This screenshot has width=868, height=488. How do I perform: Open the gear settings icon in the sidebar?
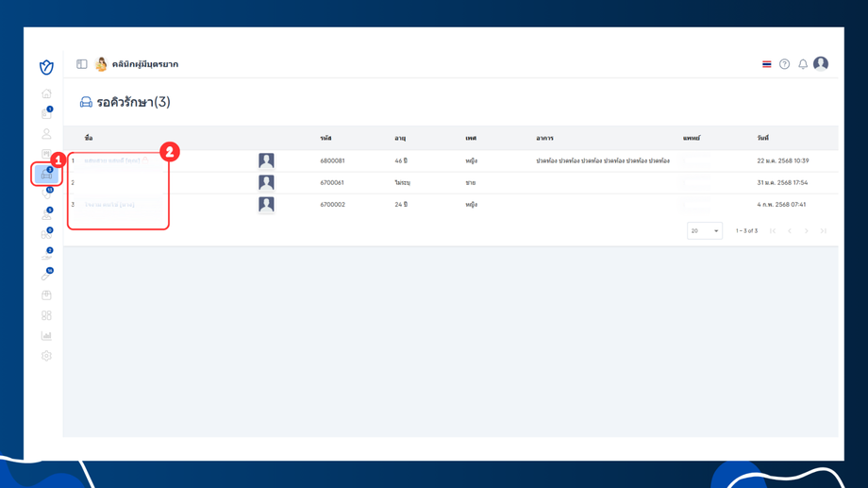click(46, 356)
